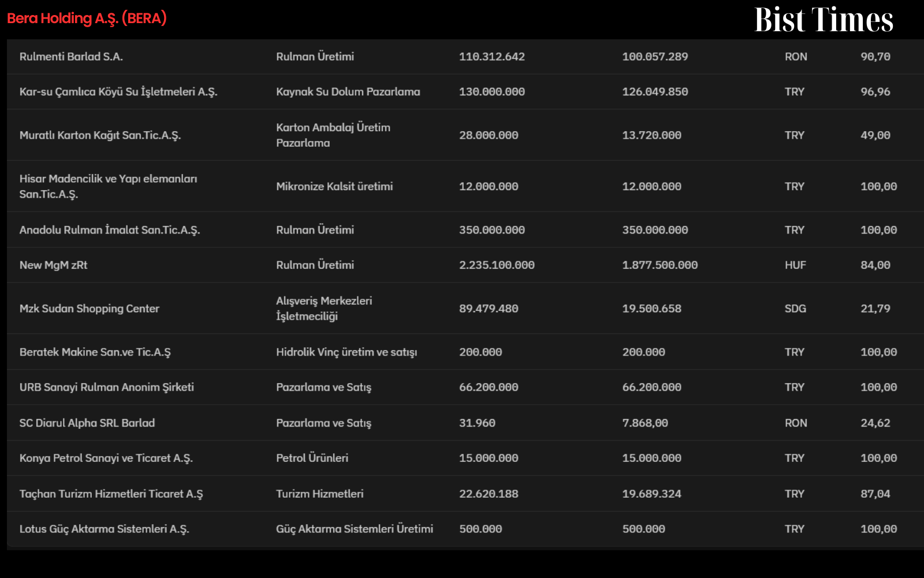Select Kar-su Çamlıca Köyü Su İşletmeleri A.Ş.
Viewport: 924px width, 578px height.
[x=118, y=92]
